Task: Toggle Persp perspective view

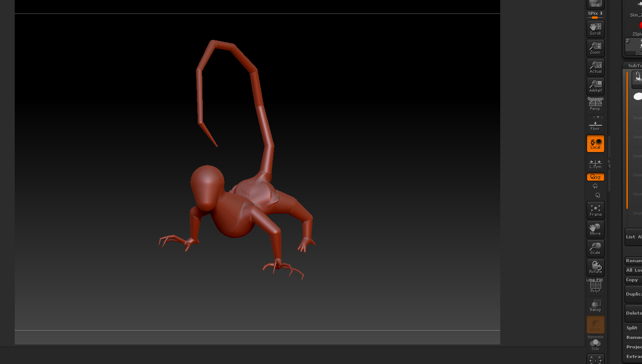Action: point(595,104)
